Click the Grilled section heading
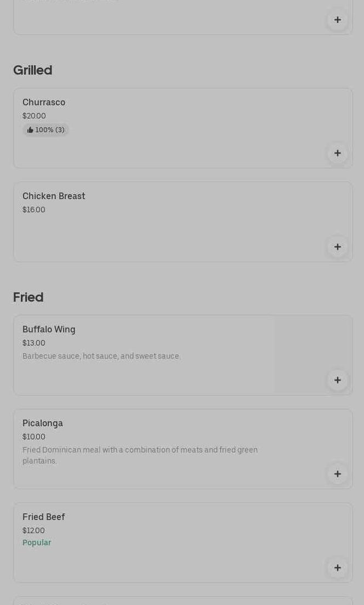364x605 pixels. click(x=33, y=70)
